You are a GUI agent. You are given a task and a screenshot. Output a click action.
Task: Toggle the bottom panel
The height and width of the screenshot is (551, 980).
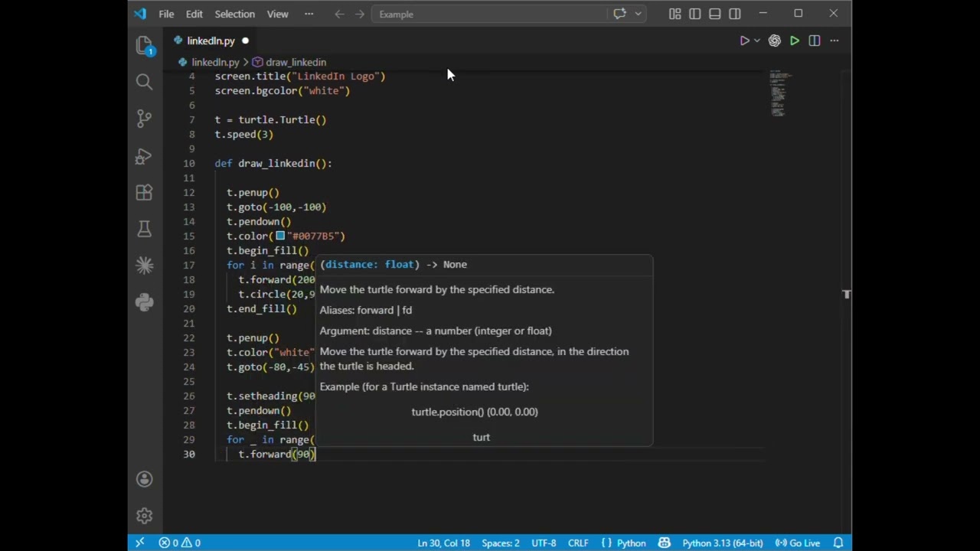pos(714,14)
